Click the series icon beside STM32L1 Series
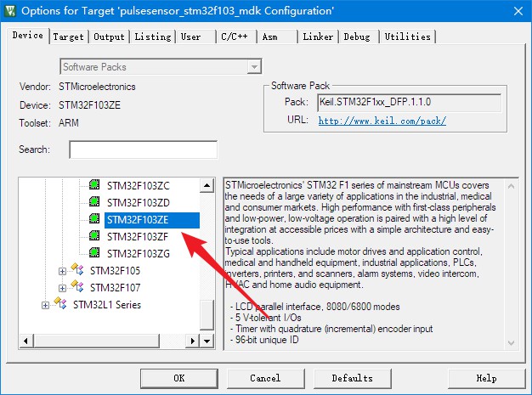Image resolution: width=532 pixels, height=395 pixels. pos(60,302)
